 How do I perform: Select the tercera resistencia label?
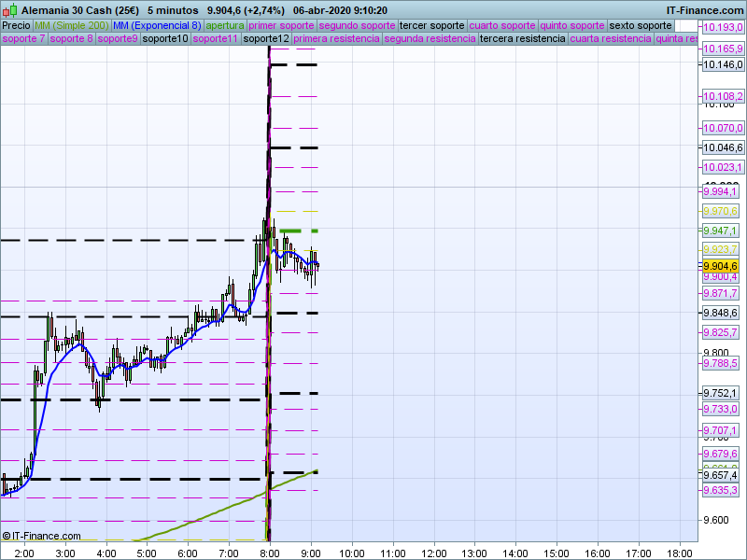tap(521, 39)
